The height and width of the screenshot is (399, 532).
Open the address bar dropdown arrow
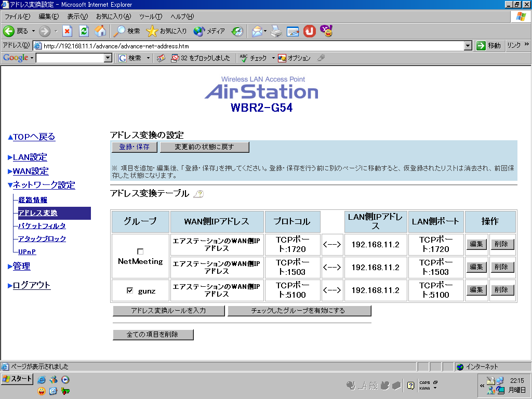468,46
